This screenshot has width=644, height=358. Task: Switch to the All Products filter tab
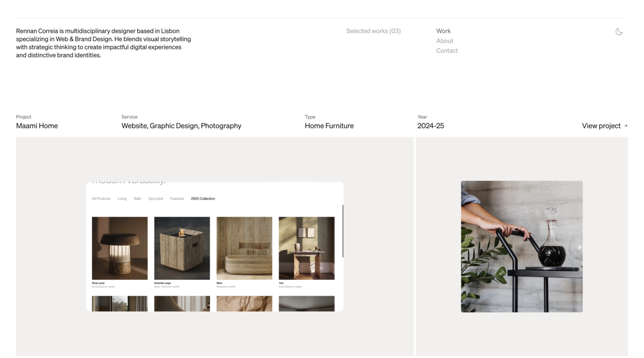point(101,199)
